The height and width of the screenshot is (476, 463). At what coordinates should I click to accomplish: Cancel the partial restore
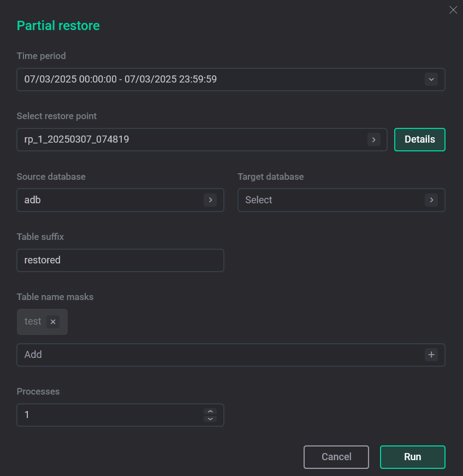[336, 457]
